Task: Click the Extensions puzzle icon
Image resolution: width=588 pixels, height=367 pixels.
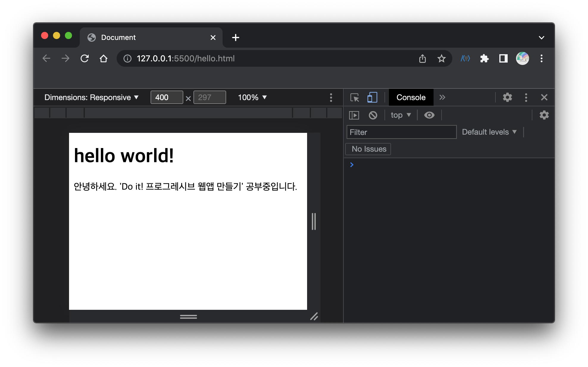Action: click(x=484, y=58)
